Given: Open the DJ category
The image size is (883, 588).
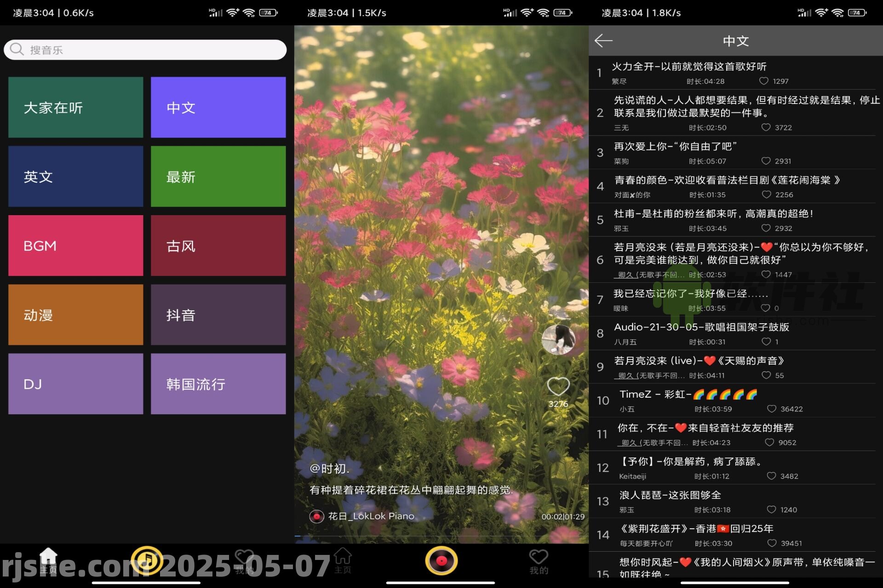Looking at the screenshot, I should (x=75, y=383).
